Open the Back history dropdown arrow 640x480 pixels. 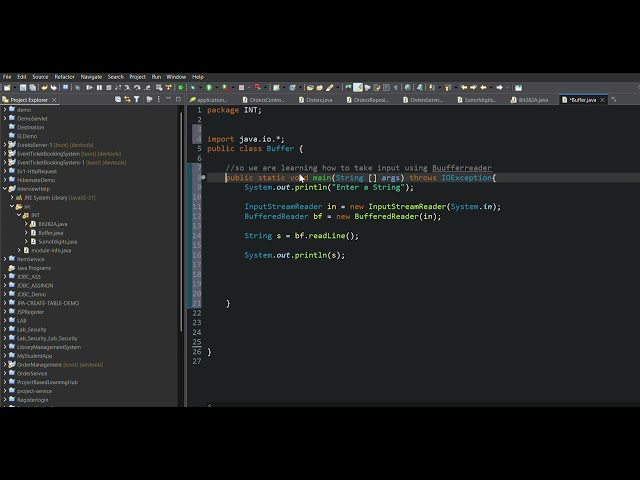coord(491,87)
